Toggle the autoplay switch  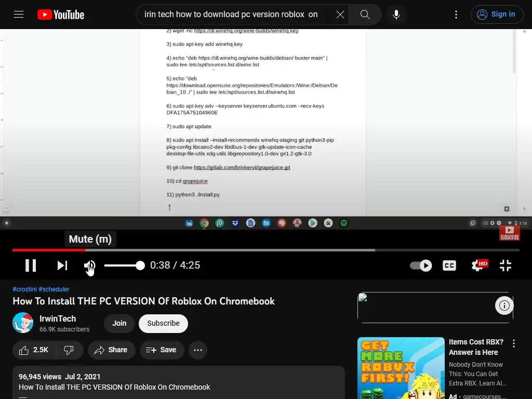[421, 265]
